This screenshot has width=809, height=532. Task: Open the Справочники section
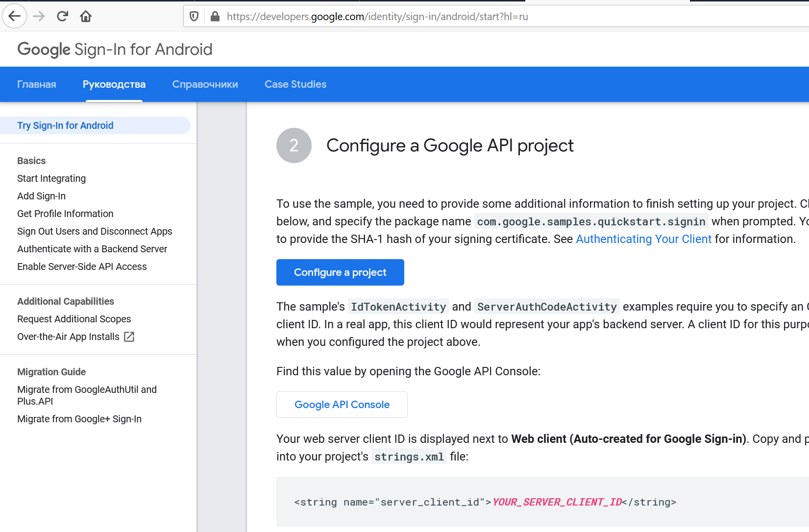click(205, 84)
